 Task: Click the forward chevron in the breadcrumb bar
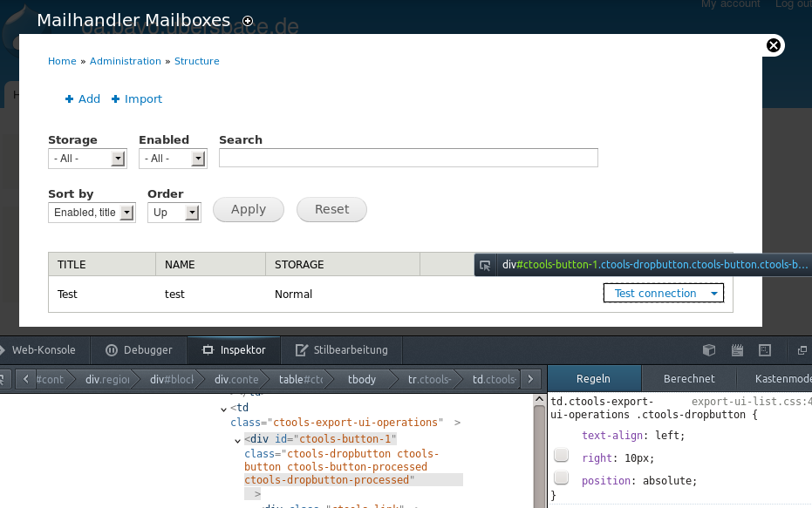(x=530, y=379)
